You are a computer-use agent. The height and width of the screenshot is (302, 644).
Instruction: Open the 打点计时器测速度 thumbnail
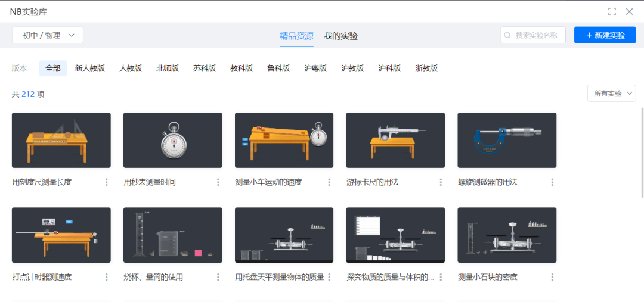point(61,235)
